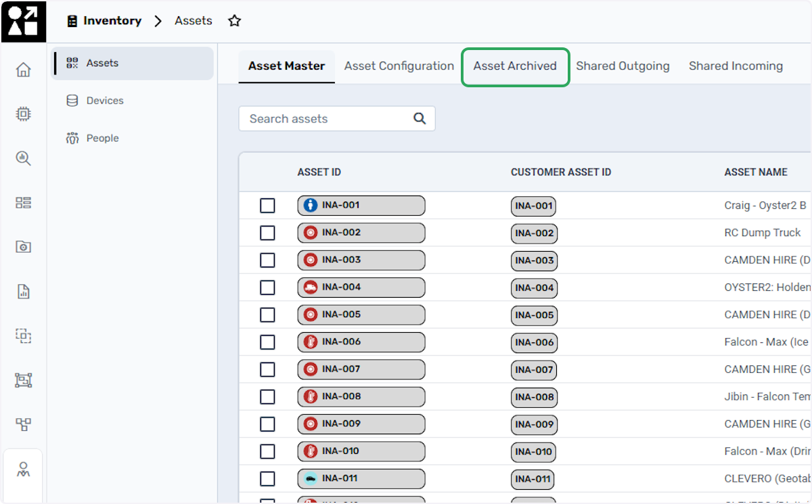The height and width of the screenshot is (504, 812).
Task: Focus the Search assets input field
Action: (337, 118)
